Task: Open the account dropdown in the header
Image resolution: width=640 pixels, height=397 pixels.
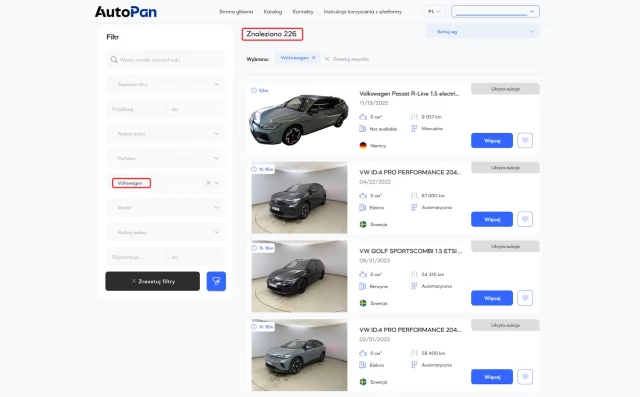Action: pos(496,11)
